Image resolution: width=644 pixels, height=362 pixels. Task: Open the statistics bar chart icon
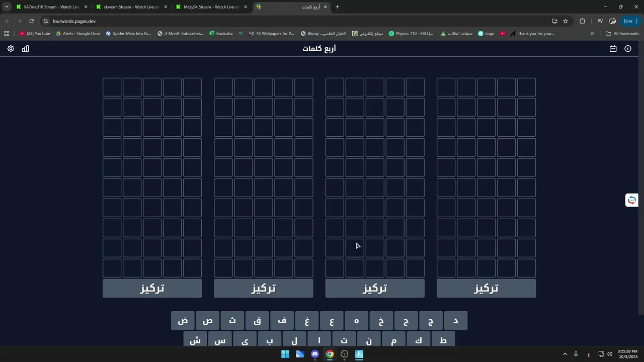(26, 49)
